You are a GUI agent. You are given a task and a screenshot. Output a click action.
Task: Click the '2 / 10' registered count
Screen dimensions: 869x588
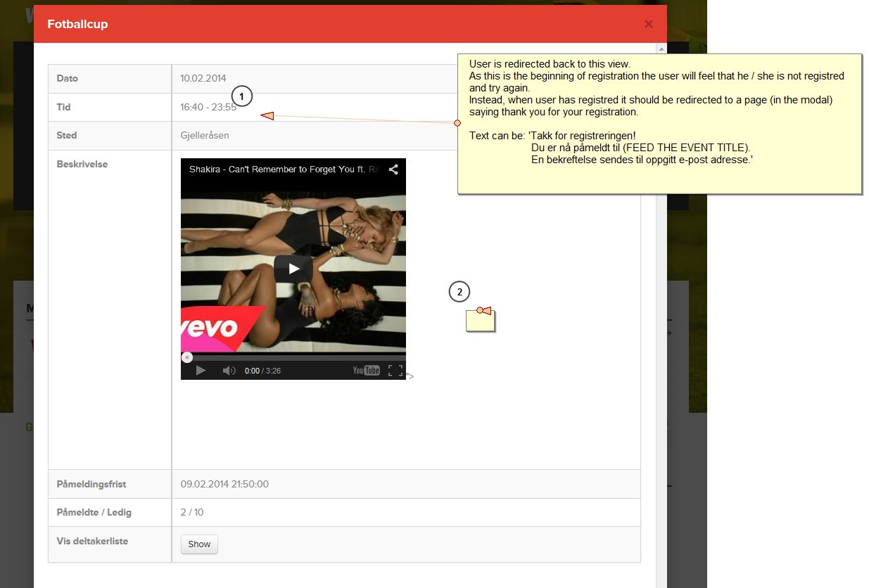(192, 513)
